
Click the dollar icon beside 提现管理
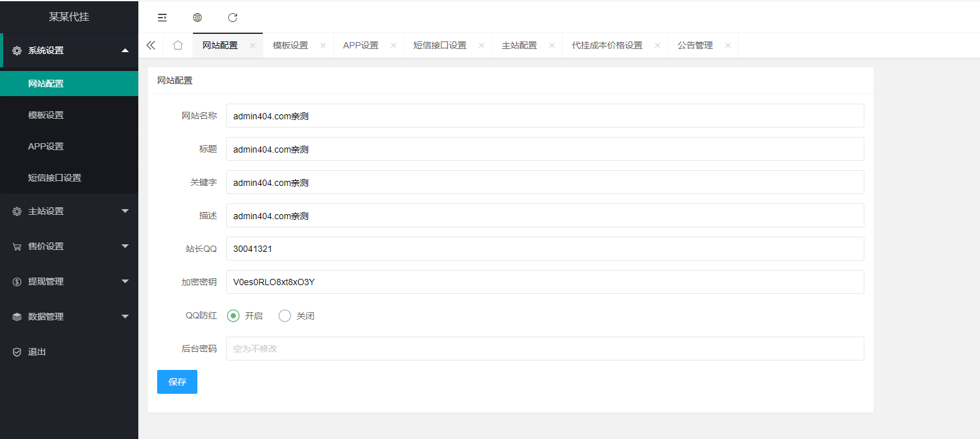17,282
